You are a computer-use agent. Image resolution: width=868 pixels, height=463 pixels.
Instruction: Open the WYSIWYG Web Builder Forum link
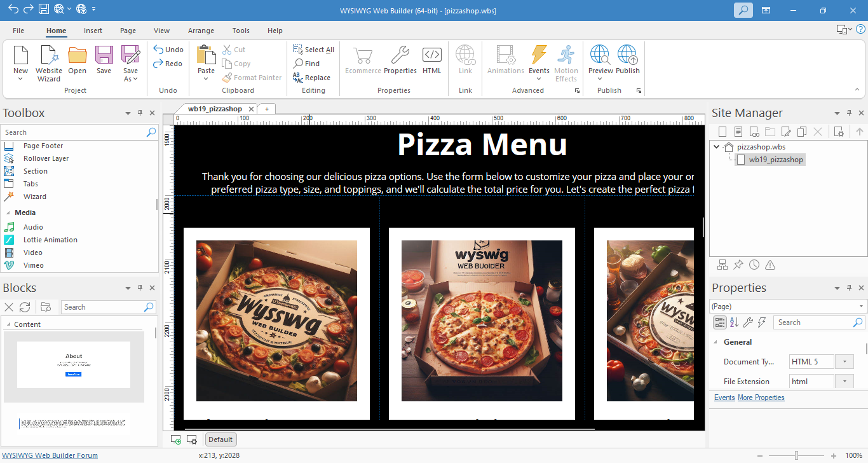pyautogui.click(x=51, y=455)
